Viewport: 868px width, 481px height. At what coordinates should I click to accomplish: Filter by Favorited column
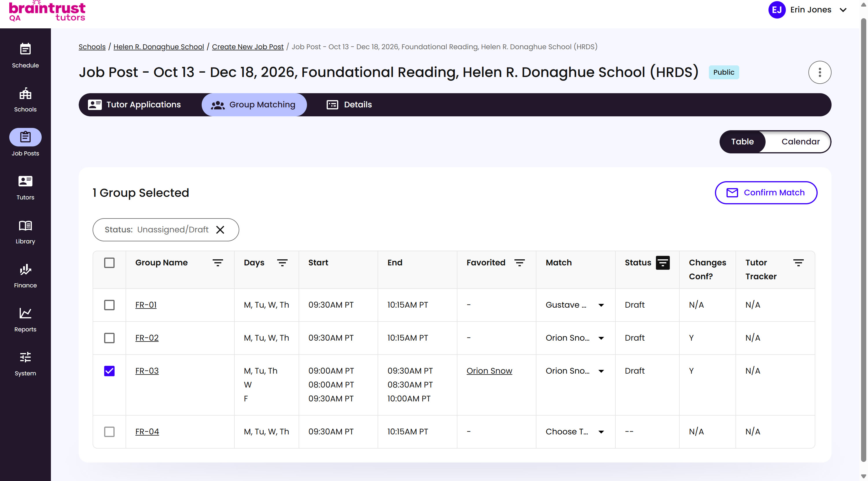pyautogui.click(x=519, y=262)
